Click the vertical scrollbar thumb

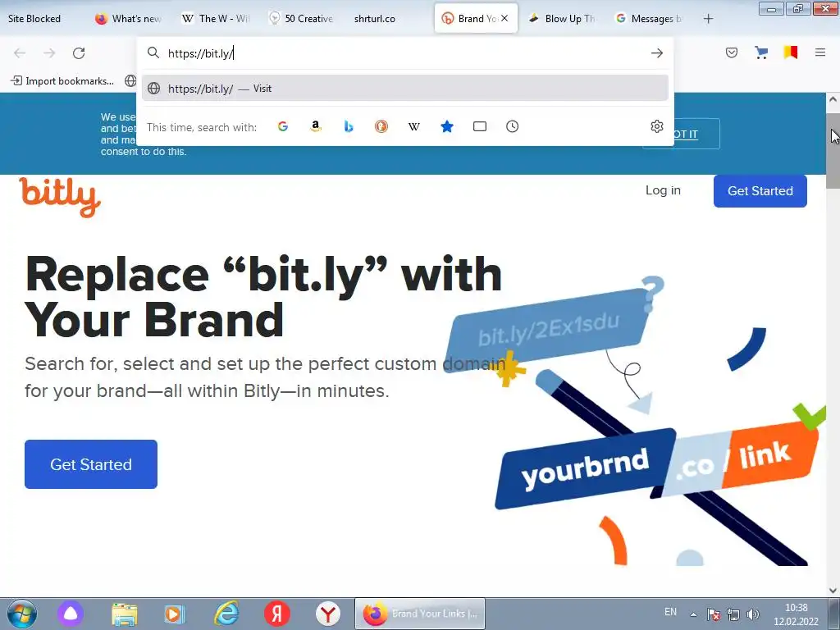[x=833, y=151]
